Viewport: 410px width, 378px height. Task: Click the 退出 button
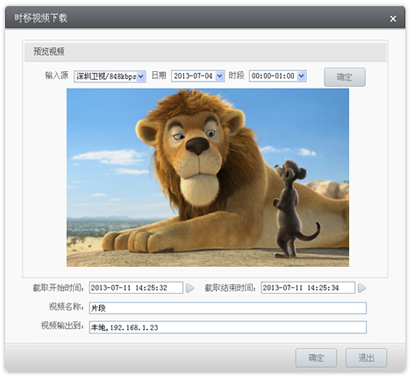pyautogui.click(x=366, y=358)
